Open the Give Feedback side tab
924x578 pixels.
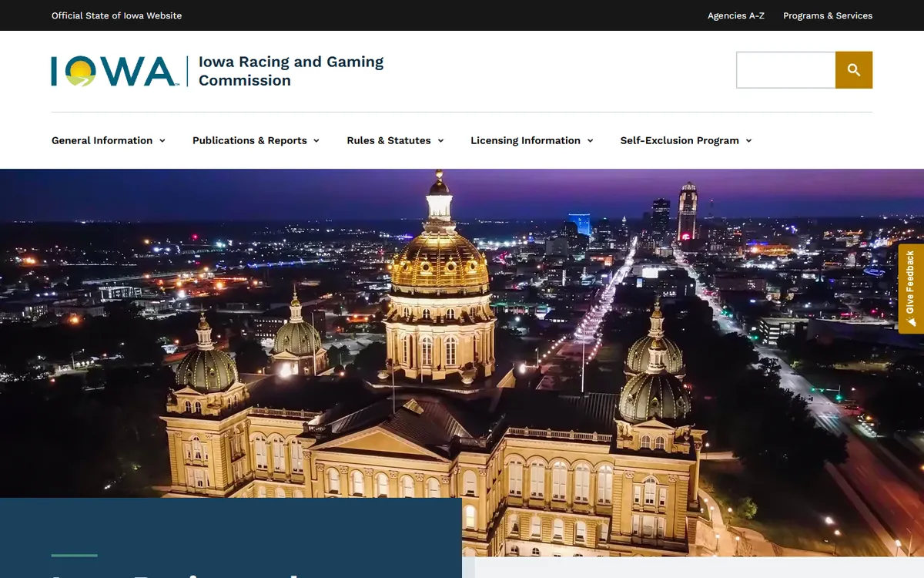point(911,289)
